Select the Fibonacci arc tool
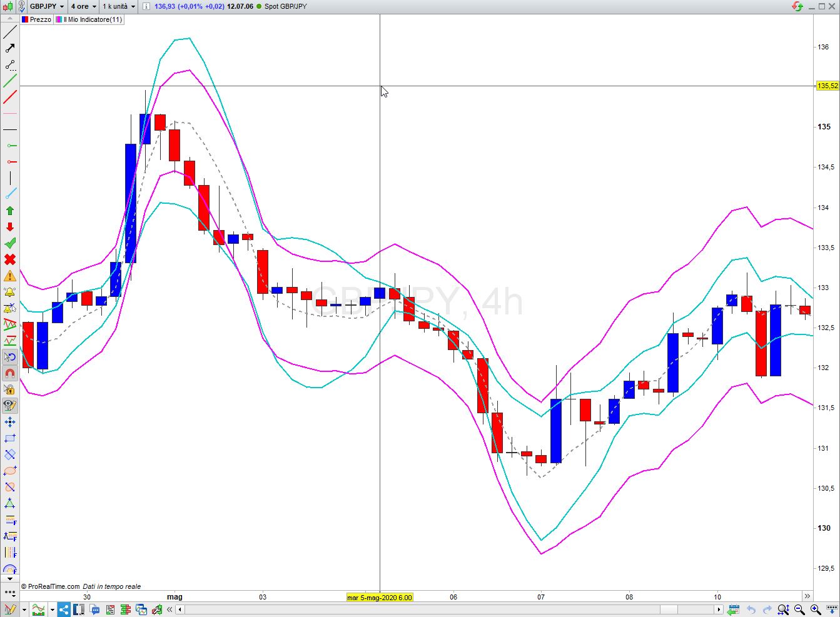Viewport: 840px width, 617px height. click(x=10, y=568)
